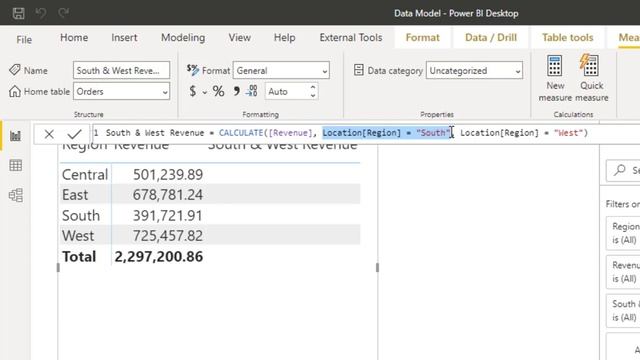Open the External Tools tab
640x360 pixels.
tap(351, 38)
